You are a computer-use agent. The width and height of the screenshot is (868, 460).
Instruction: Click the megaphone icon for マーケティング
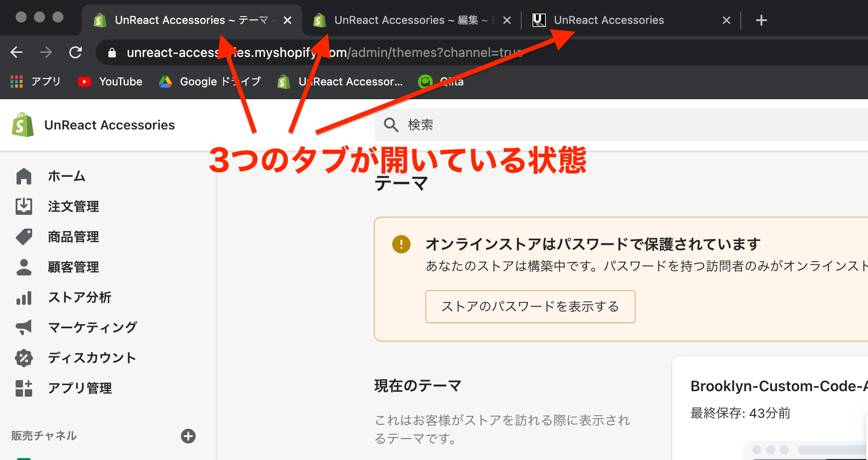pyautogui.click(x=24, y=327)
